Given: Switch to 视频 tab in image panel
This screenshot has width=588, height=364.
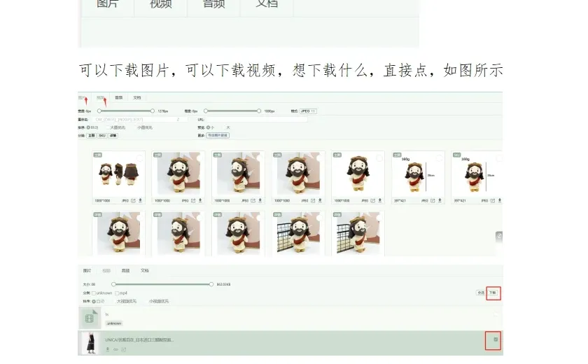Looking at the screenshot, I should (101, 97).
